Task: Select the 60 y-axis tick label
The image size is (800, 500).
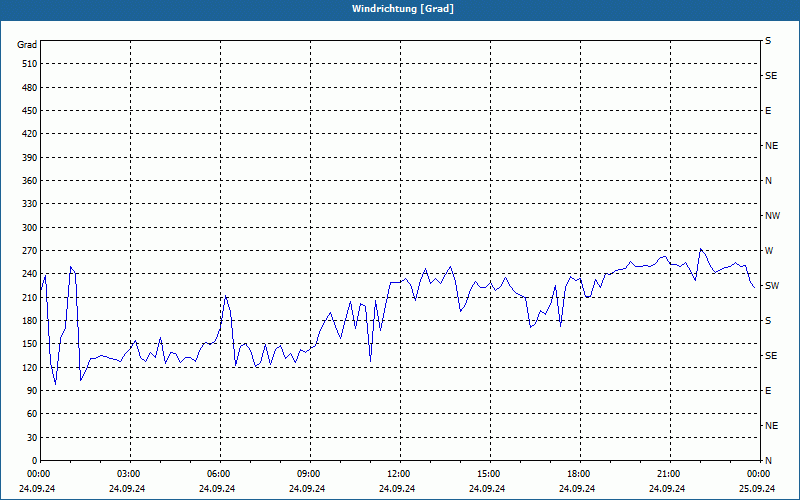Action: (x=32, y=414)
